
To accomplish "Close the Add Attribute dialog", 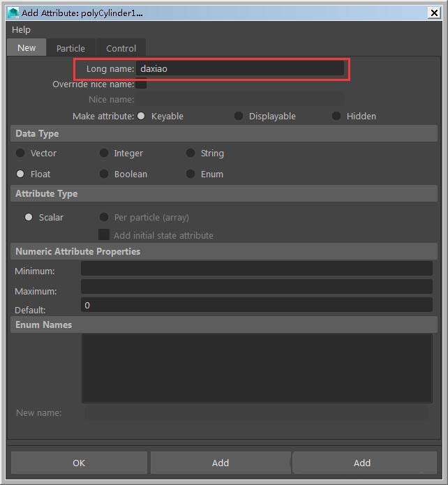I will pyautogui.click(x=434, y=13).
